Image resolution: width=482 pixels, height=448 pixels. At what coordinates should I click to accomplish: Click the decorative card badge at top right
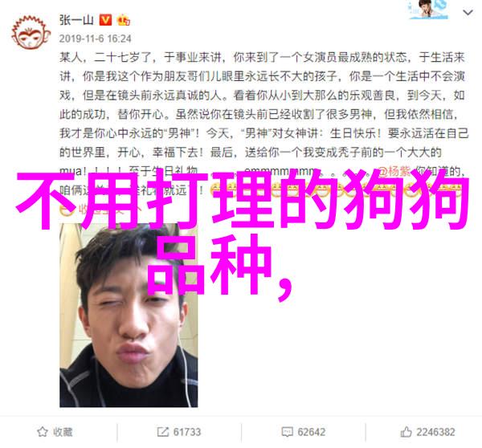click(x=427, y=10)
